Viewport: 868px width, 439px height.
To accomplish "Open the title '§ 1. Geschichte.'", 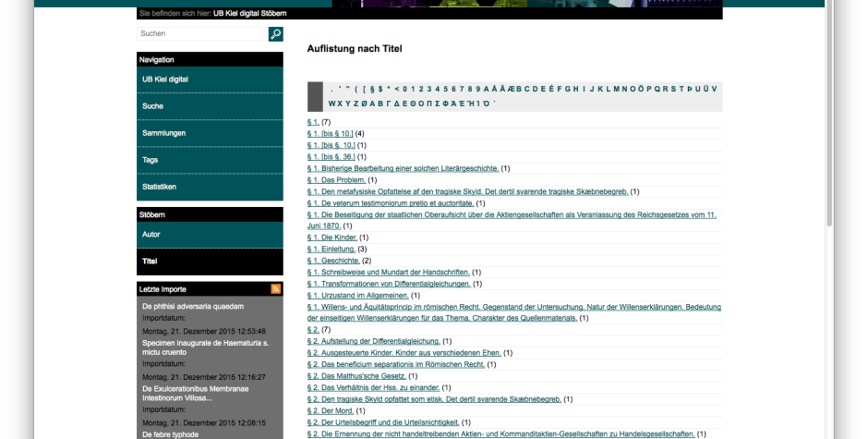I will click(x=333, y=261).
